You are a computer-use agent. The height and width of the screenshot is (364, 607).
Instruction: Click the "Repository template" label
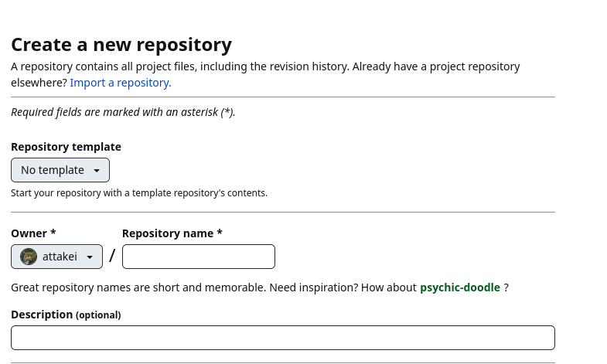coord(66,147)
